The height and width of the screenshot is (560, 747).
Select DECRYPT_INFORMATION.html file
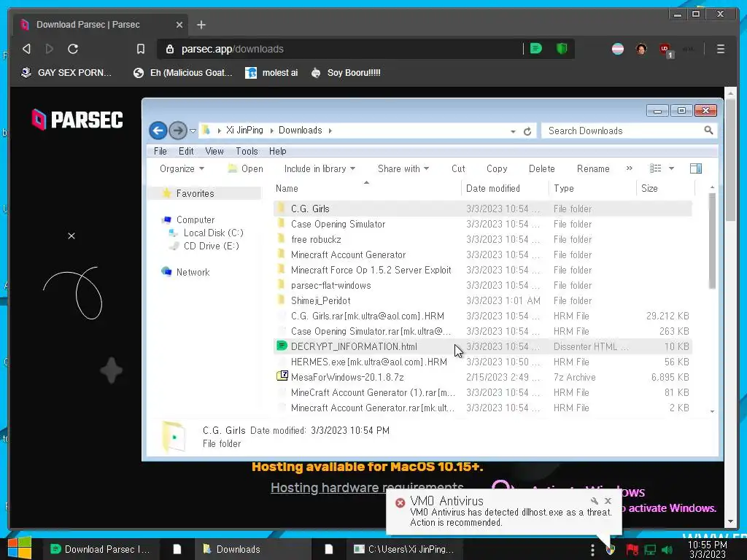tap(483, 346)
